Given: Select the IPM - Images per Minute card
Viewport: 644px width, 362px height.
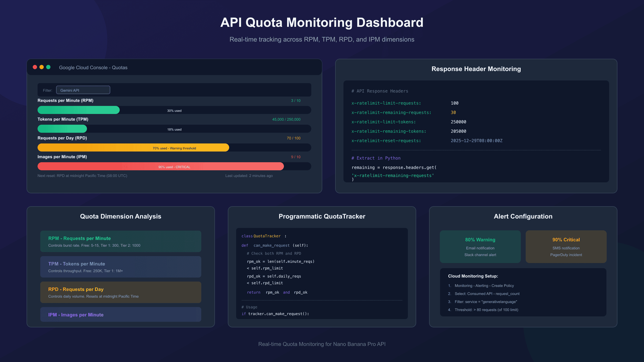Looking at the screenshot, I should tap(120, 315).
